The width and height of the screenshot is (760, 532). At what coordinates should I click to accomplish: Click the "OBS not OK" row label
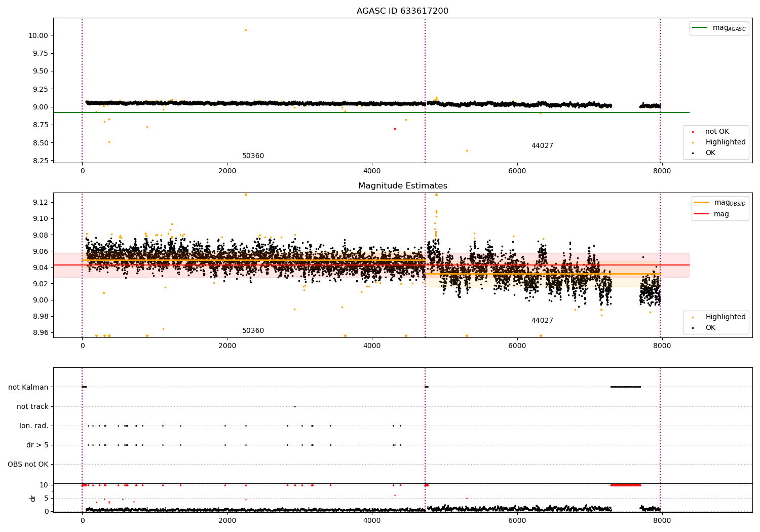pyautogui.click(x=28, y=465)
